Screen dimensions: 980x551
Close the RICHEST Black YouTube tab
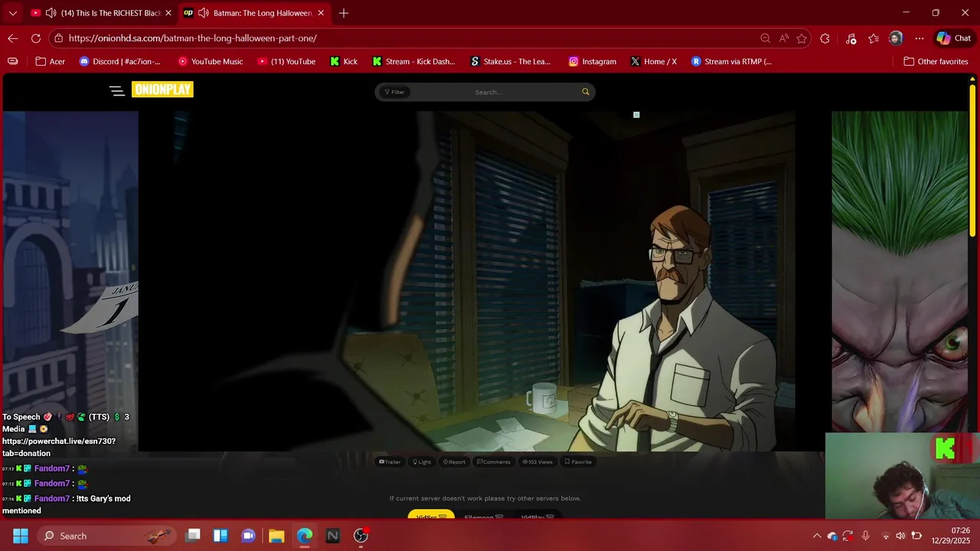[168, 13]
